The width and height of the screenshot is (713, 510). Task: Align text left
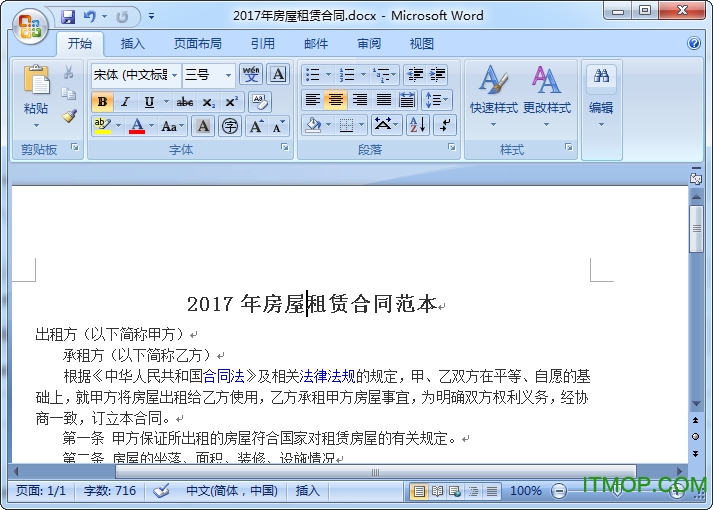(x=312, y=100)
